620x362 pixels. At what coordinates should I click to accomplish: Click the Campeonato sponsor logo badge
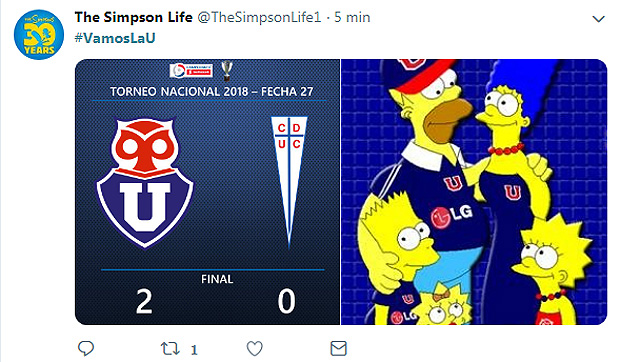(x=191, y=71)
